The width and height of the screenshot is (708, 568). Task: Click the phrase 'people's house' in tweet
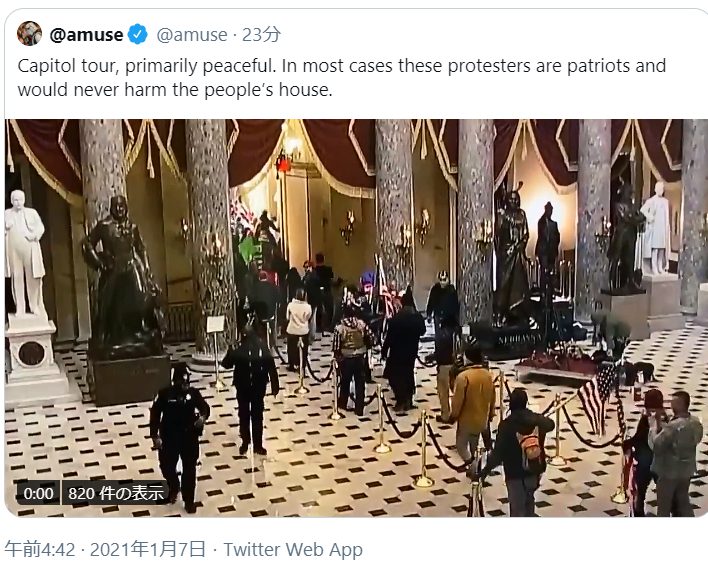(268, 90)
